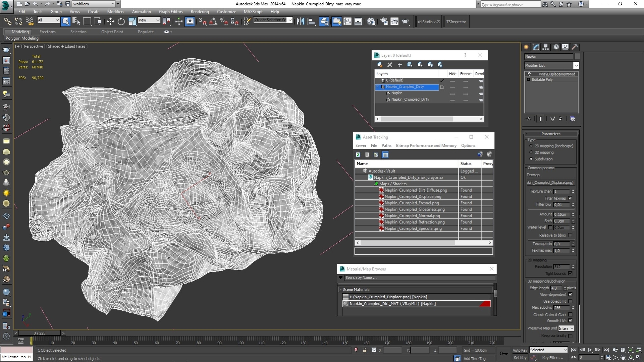Screen dimensions: 644x362
Task: Open the Create command panel tab
Action: (526, 47)
